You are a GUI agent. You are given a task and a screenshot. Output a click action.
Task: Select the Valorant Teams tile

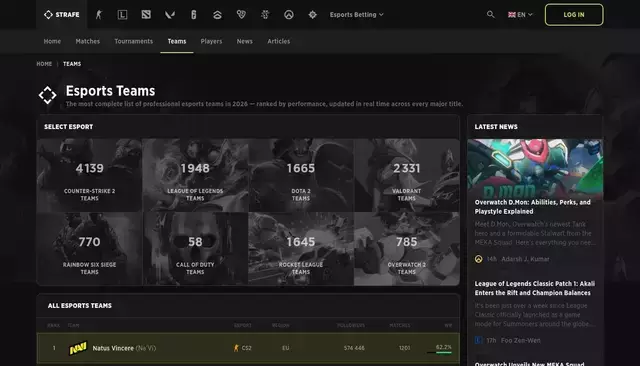tap(407, 175)
